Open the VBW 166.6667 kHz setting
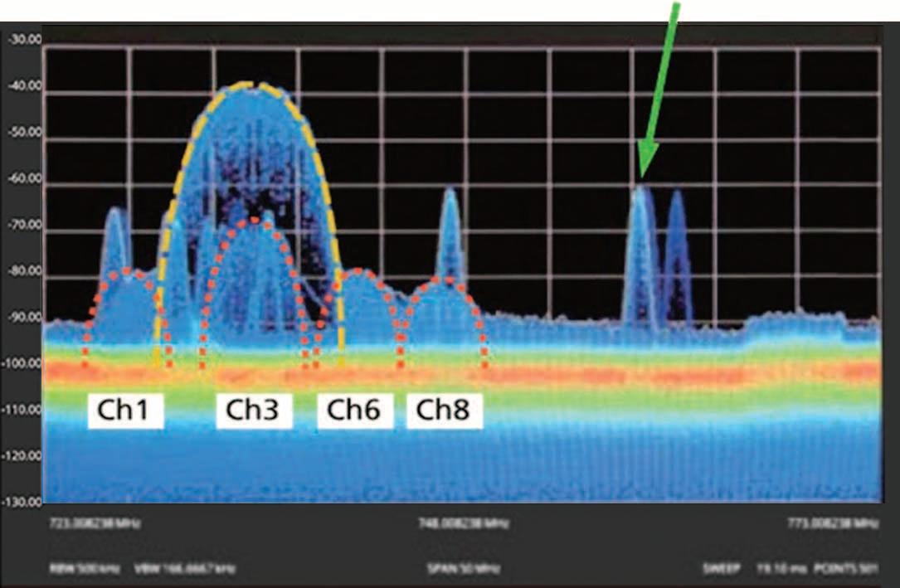The image size is (900, 588). click(x=185, y=568)
